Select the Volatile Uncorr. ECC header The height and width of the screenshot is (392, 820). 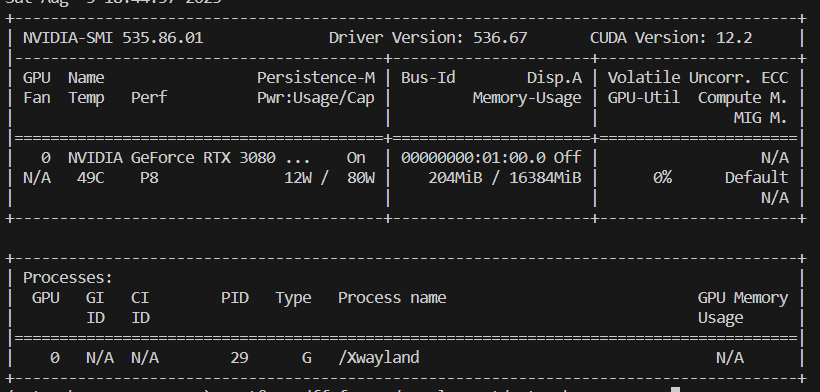click(x=698, y=78)
